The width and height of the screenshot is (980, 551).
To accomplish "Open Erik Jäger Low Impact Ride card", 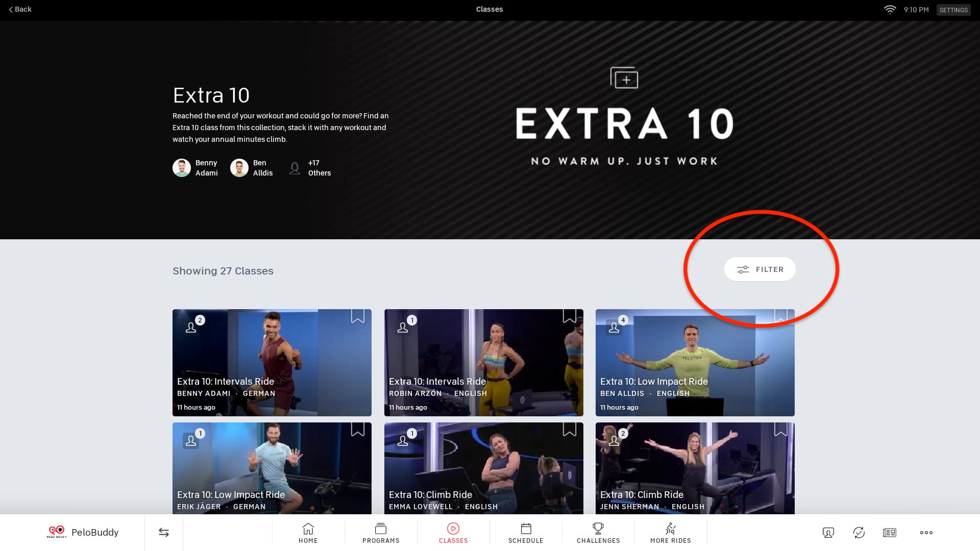I will coord(272,468).
